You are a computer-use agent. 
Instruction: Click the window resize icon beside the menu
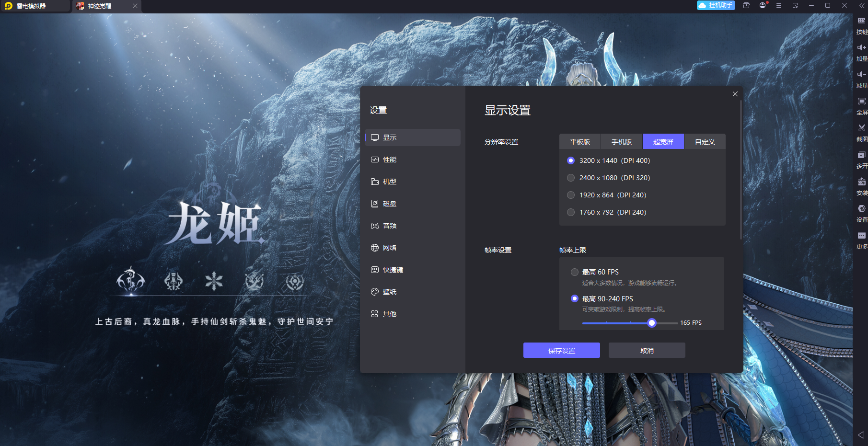795,5
